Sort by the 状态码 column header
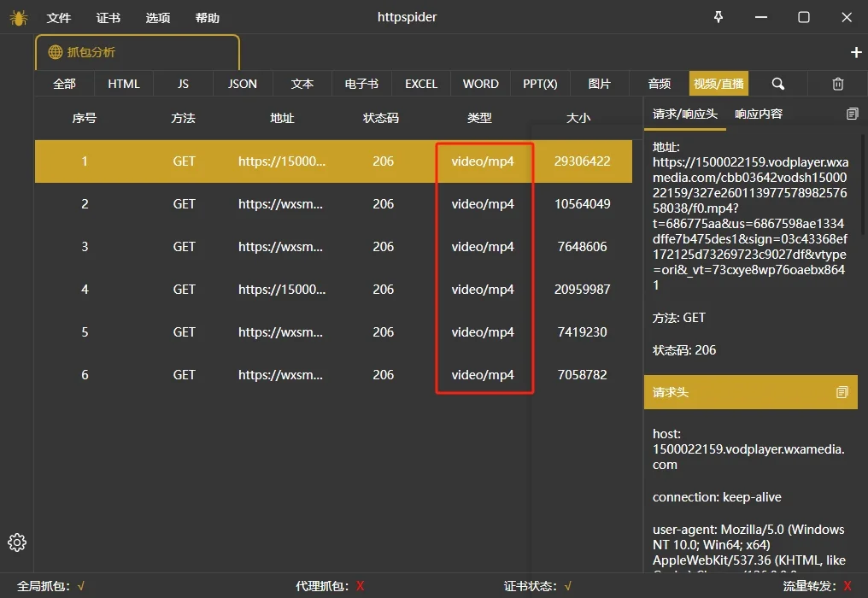This screenshot has height=598, width=868. 381,118
